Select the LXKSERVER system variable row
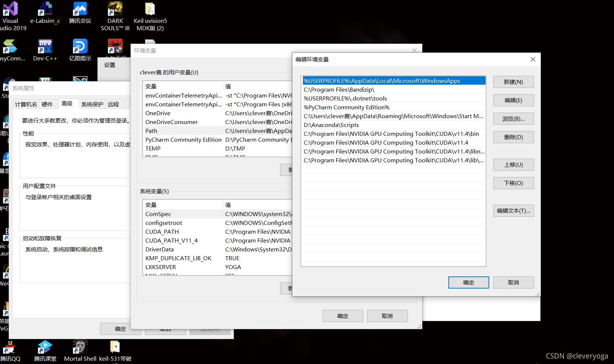The width and height of the screenshot is (614, 364). point(218,267)
